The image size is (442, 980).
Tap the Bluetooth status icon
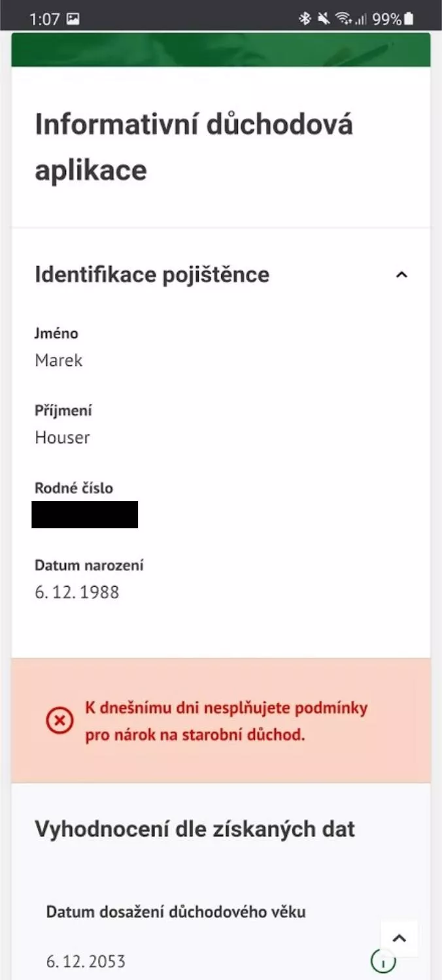(x=305, y=19)
